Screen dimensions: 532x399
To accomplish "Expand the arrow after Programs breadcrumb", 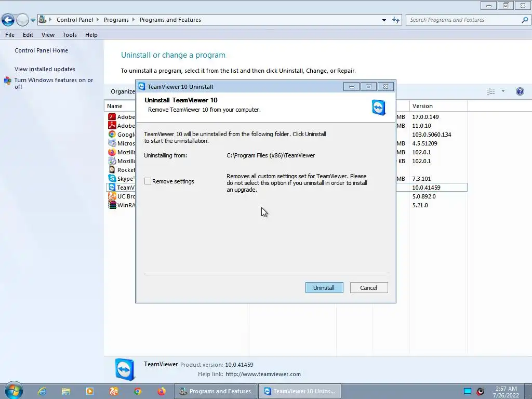I will click(x=134, y=20).
